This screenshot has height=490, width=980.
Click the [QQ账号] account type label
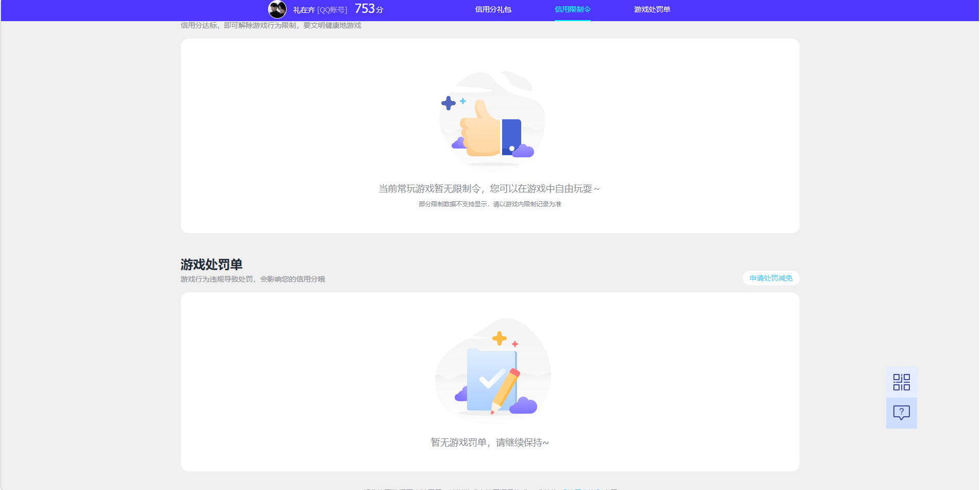point(333,9)
